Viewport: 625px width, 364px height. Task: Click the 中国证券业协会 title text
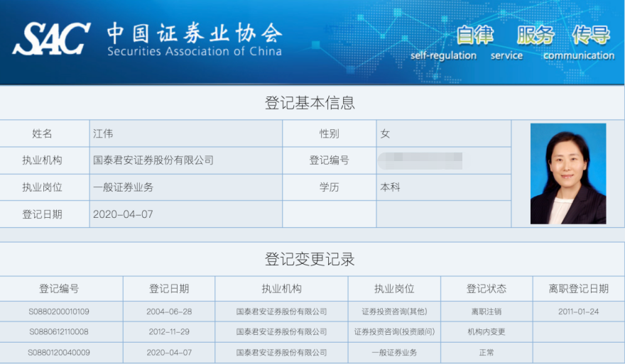coord(194,33)
